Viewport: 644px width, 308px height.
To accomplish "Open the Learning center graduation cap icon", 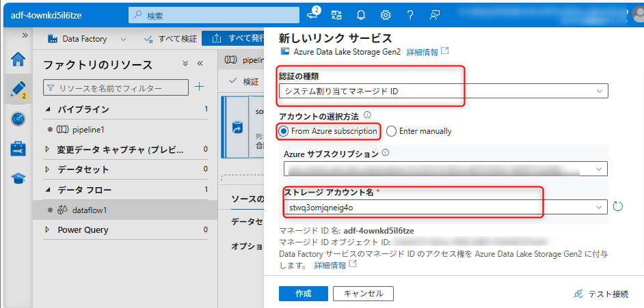I will tap(18, 178).
